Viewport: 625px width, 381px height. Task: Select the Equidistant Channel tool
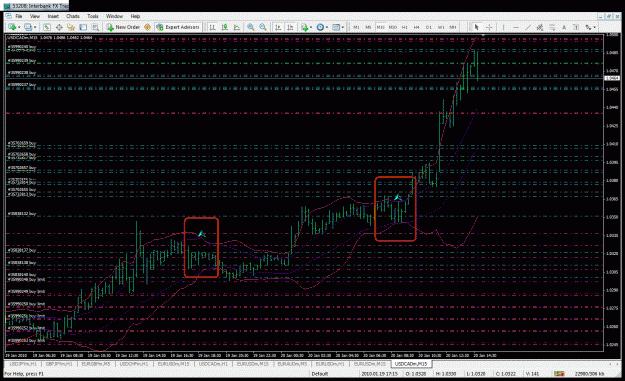pos(540,27)
